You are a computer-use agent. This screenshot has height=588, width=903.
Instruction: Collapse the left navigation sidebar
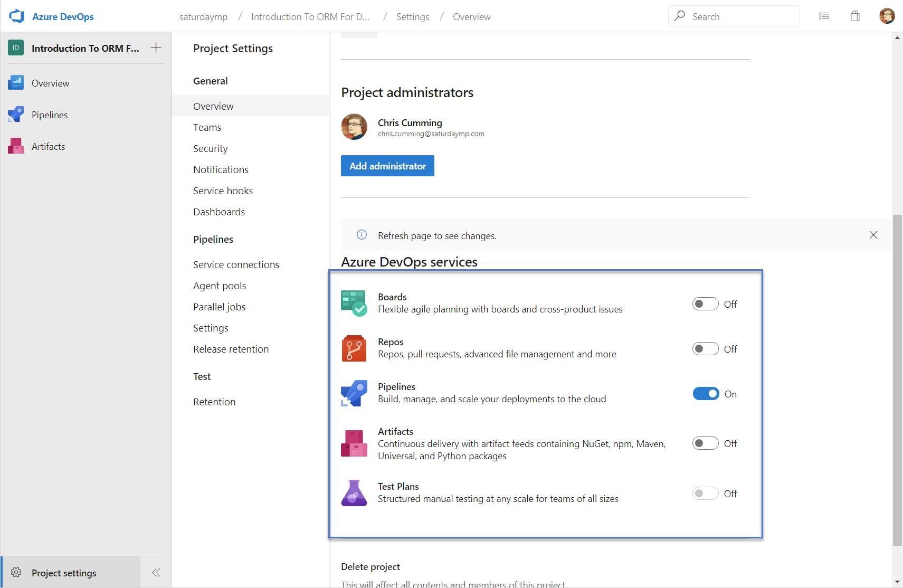tap(156, 572)
